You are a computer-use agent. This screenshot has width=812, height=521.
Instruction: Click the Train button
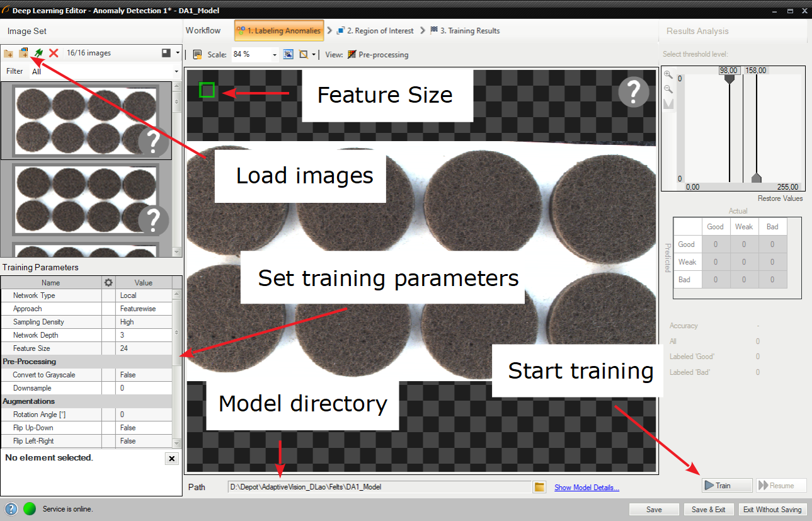727,486
